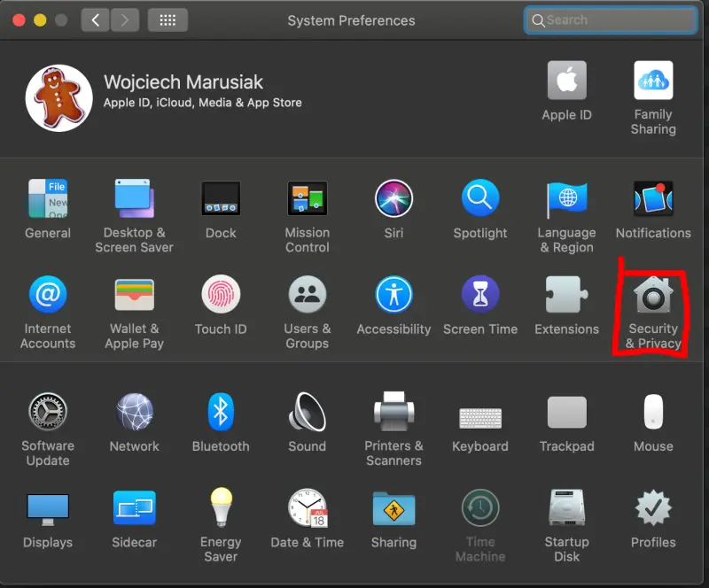Open Notifications preferences
709x588 pixels.
pos(652,199)
